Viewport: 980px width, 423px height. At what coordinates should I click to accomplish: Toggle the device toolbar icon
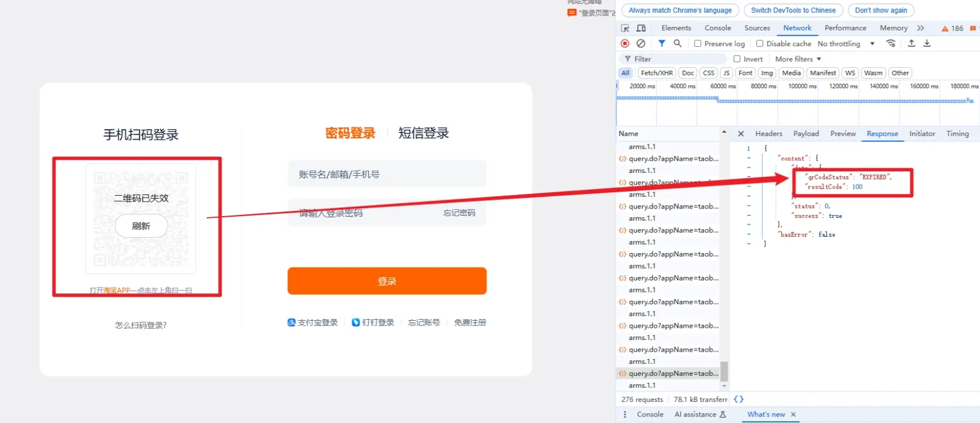[x=641, y=28]
